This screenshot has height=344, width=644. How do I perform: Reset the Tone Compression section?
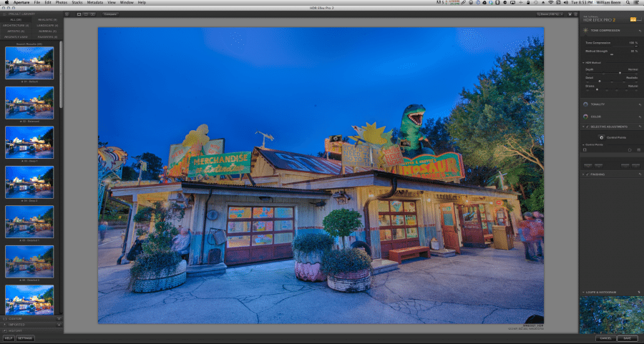(x=640, y=31)
